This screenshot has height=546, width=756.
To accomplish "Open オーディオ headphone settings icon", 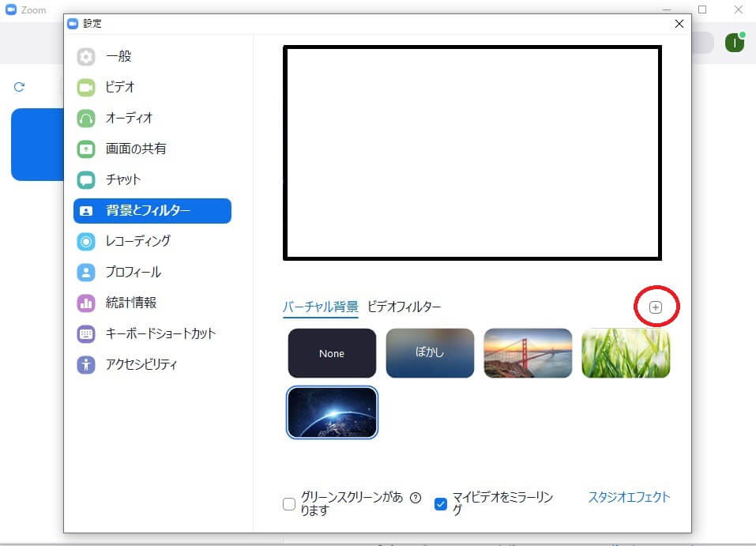I will [x=86, y=119].
